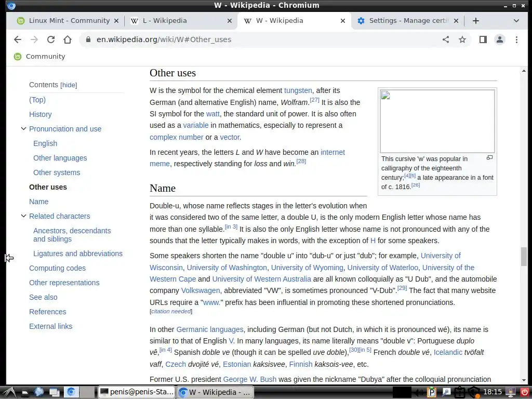The width and height of the screenshot is (532, 399).
Task: Jump to (Top) in contents
Action: (x=37, y=100)
